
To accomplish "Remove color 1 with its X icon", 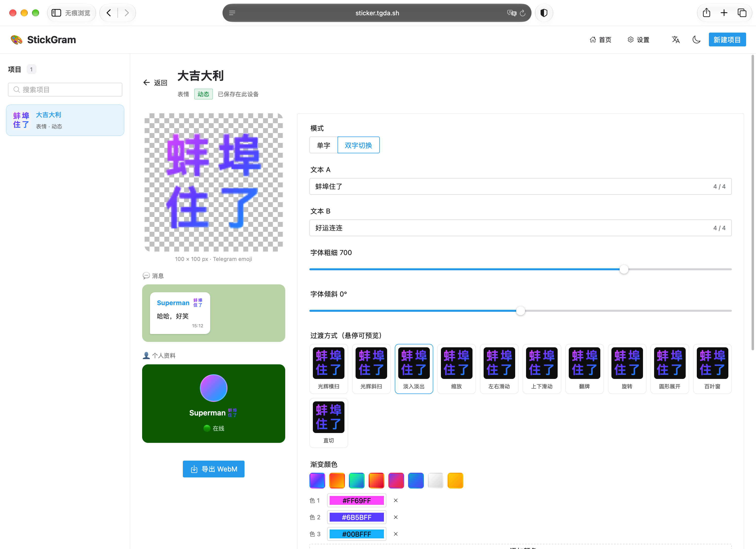I will pyautogui.click(x=396, y=500).
